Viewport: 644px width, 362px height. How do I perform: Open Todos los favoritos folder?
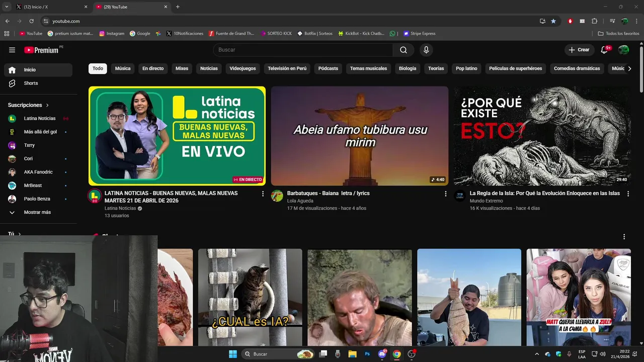[x=618, y=34]
